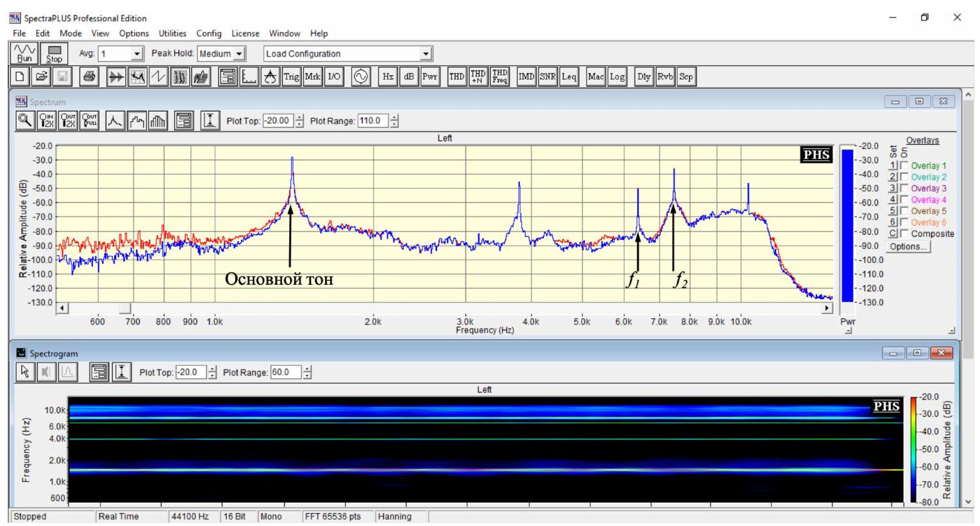This screenshot has height=526, width=980.
Task: Open the Utilities menu
Action: point(172,33)
